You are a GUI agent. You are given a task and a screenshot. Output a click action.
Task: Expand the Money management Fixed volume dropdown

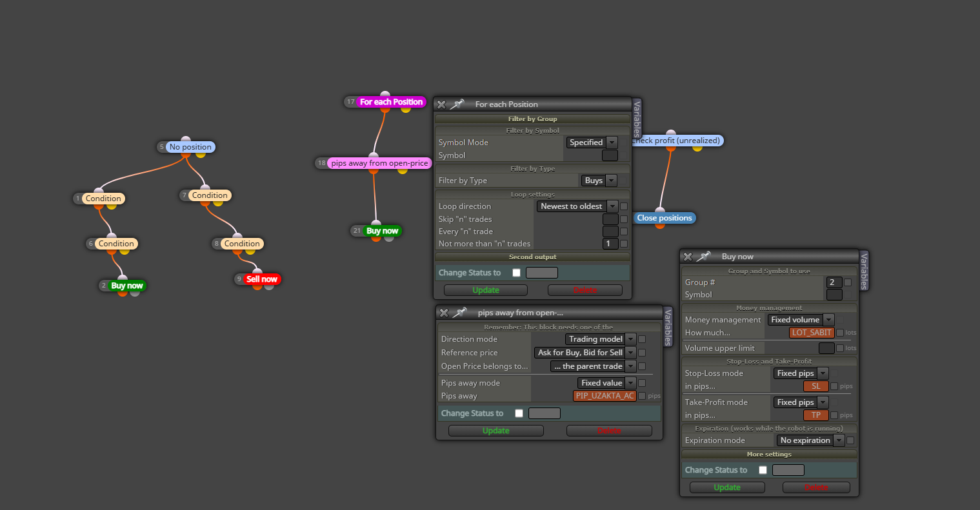[801, 320]
